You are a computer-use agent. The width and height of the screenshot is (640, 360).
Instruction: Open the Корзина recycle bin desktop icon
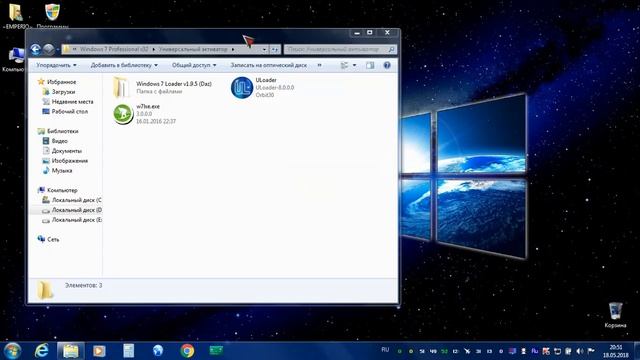[x=615, y=315]
